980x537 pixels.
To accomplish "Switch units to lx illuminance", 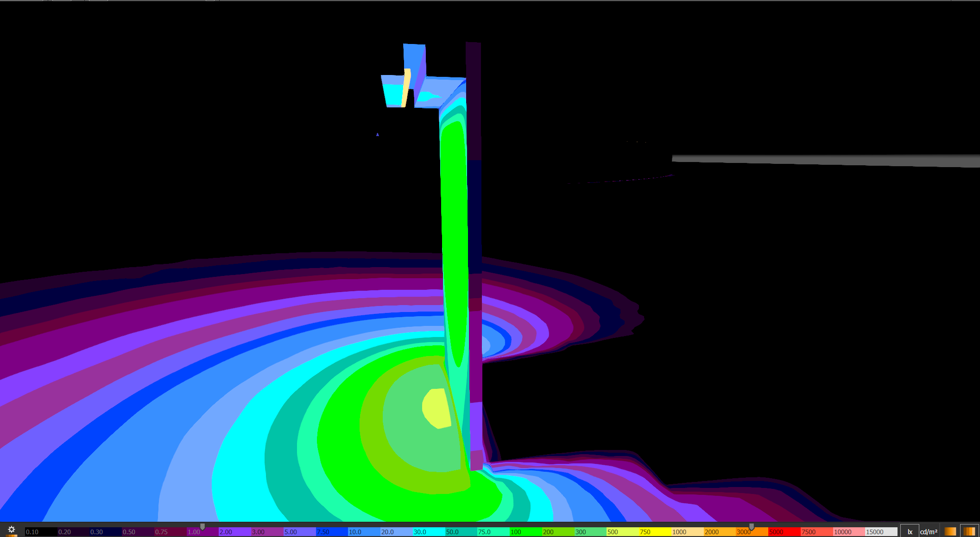I will coord(910,532).
